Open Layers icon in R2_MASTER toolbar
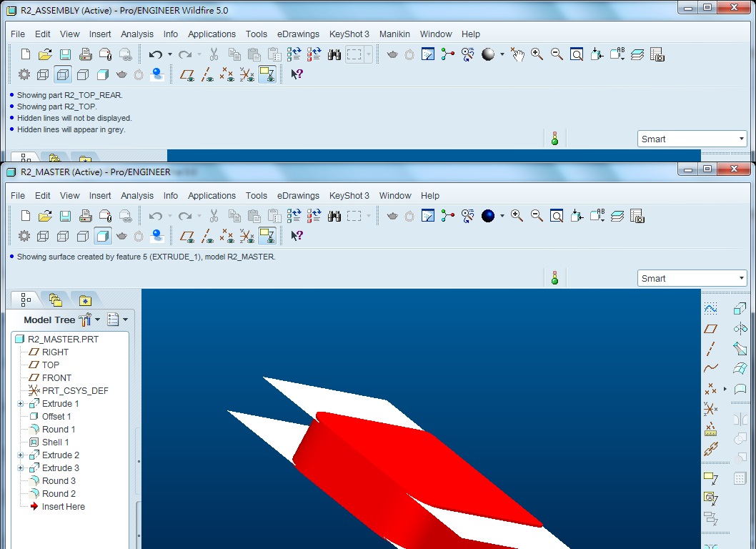Screen dimensions: 756x549 point(617,216)
